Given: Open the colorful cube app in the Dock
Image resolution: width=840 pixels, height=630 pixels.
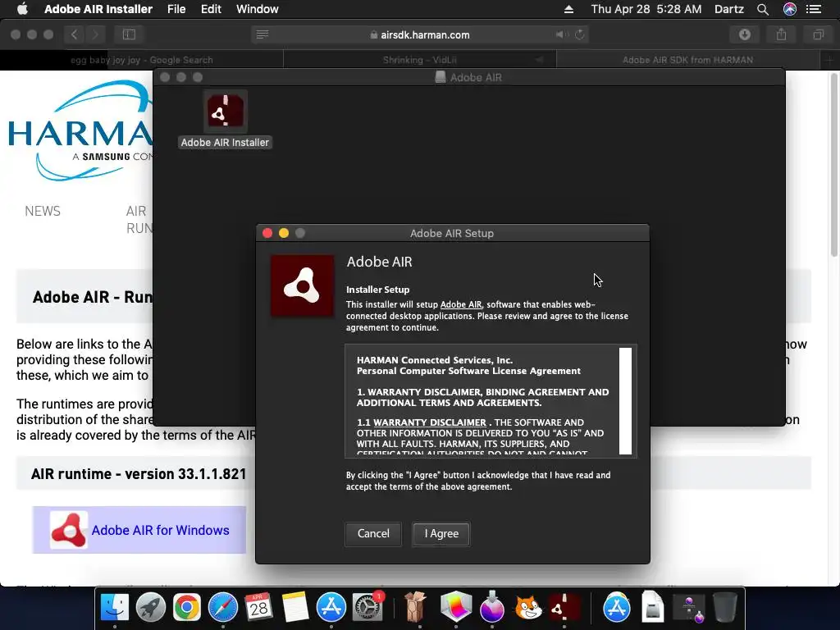Looking at the screenshot, I should pos(456,607).
